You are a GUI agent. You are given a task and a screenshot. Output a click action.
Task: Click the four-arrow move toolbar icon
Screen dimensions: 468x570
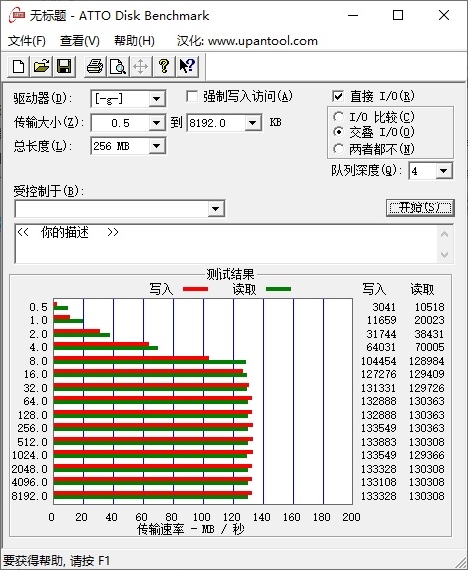click(x=141, y=67)
